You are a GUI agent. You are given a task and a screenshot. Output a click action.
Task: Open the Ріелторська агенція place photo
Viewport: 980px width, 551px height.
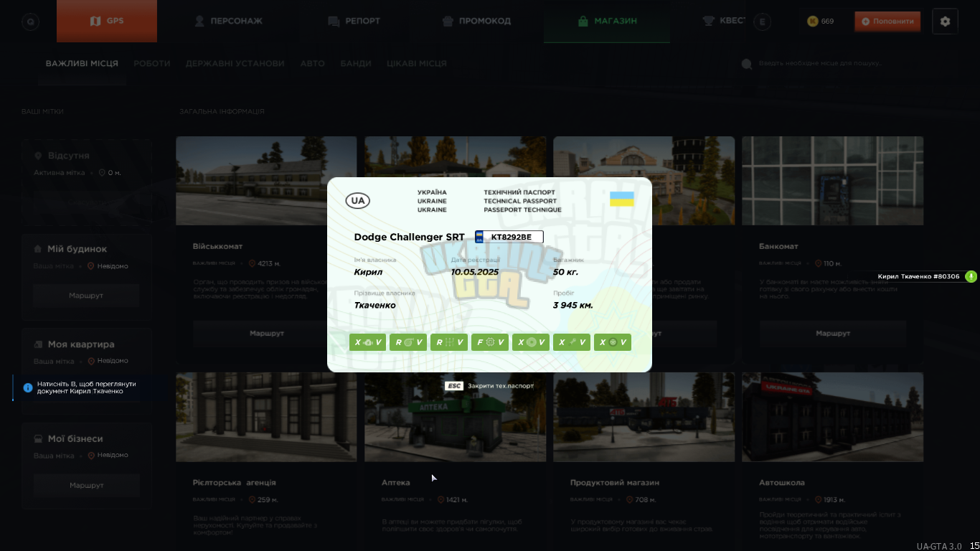pyautogui.click(x=266, y=417)
